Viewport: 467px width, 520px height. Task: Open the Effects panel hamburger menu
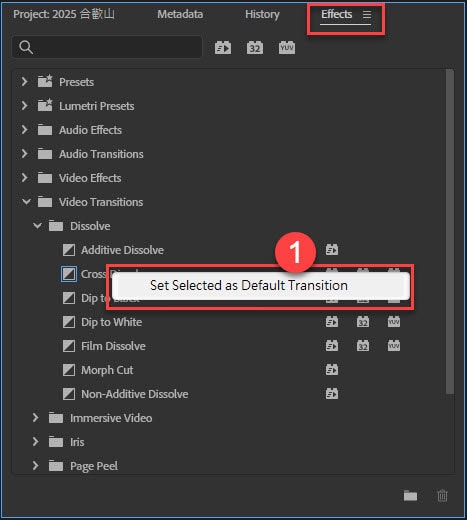tap(367, 14)
